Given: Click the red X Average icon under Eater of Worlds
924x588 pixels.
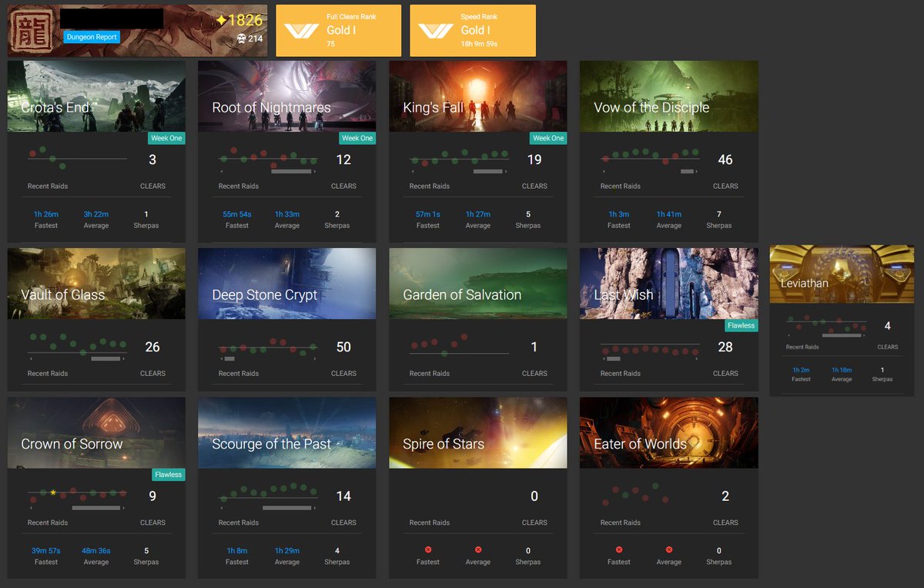Looking at the screenshot, I should tap(669, 549).
